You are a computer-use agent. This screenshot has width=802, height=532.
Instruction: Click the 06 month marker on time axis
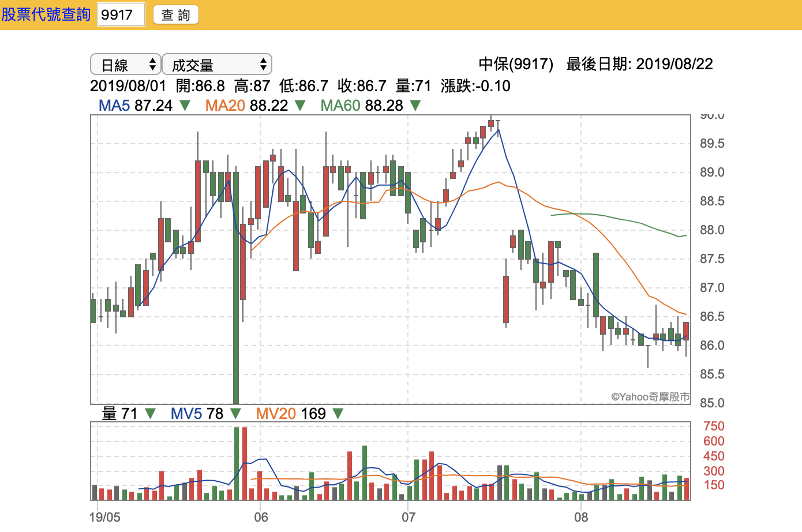[261, 516]
